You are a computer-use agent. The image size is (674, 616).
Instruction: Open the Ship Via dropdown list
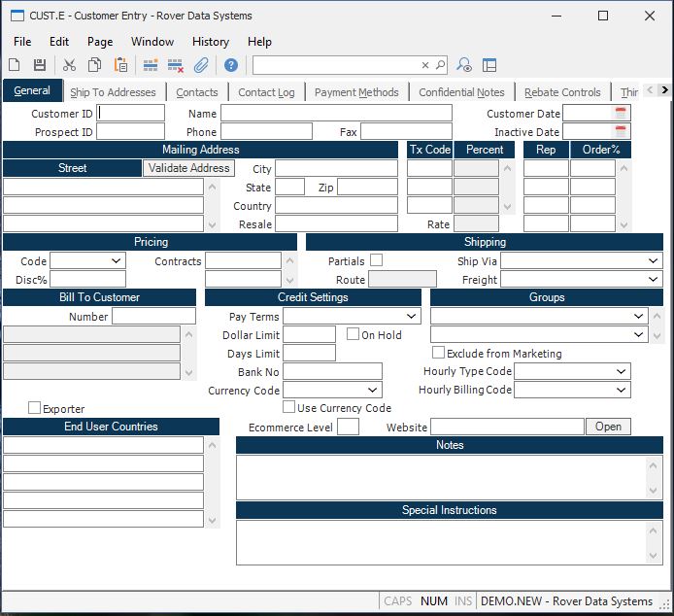(x=654, y=261)
